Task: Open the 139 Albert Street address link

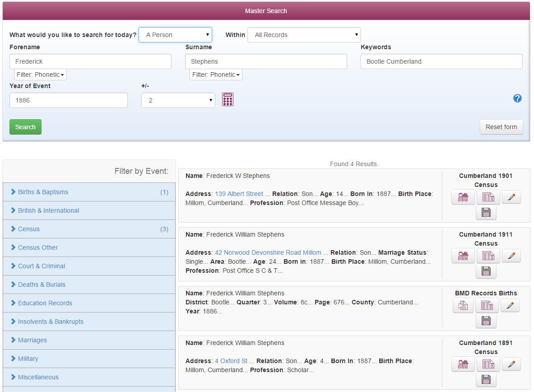Action: 239,194
